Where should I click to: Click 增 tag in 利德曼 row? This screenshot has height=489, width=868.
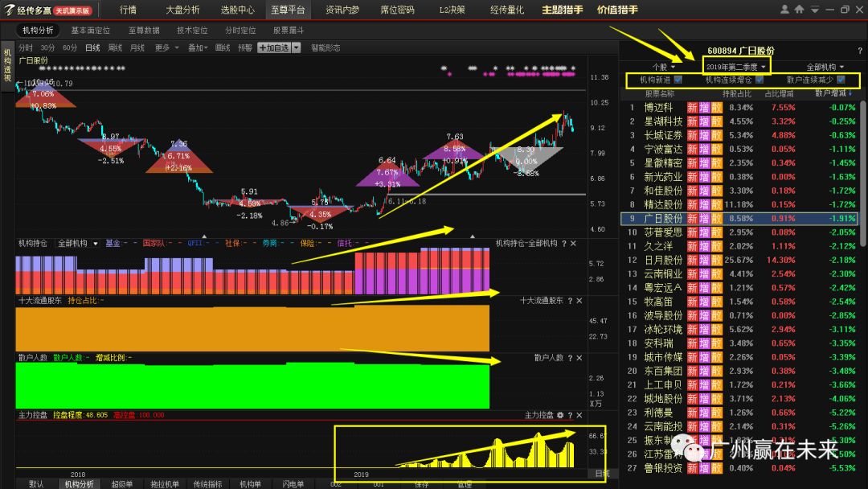tap(704, 413)
